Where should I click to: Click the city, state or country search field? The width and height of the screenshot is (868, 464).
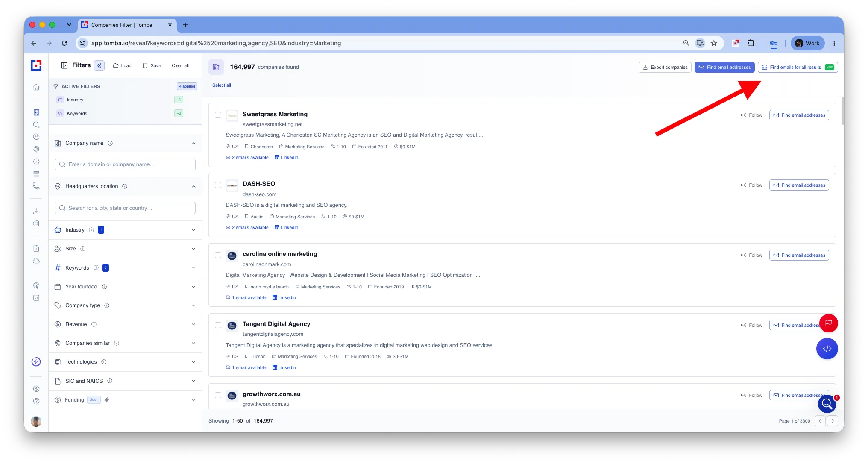125,208
